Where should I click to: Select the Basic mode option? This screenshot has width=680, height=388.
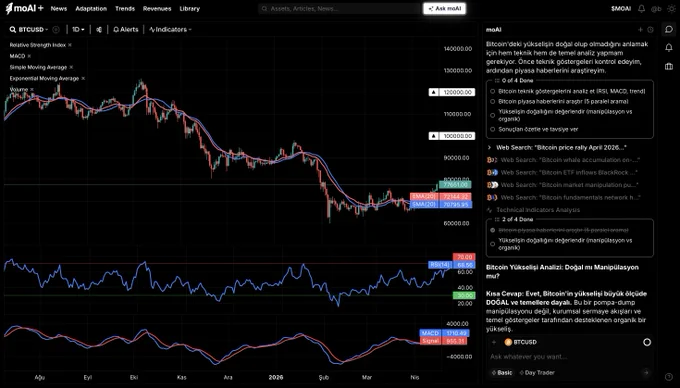pos(501,373)
